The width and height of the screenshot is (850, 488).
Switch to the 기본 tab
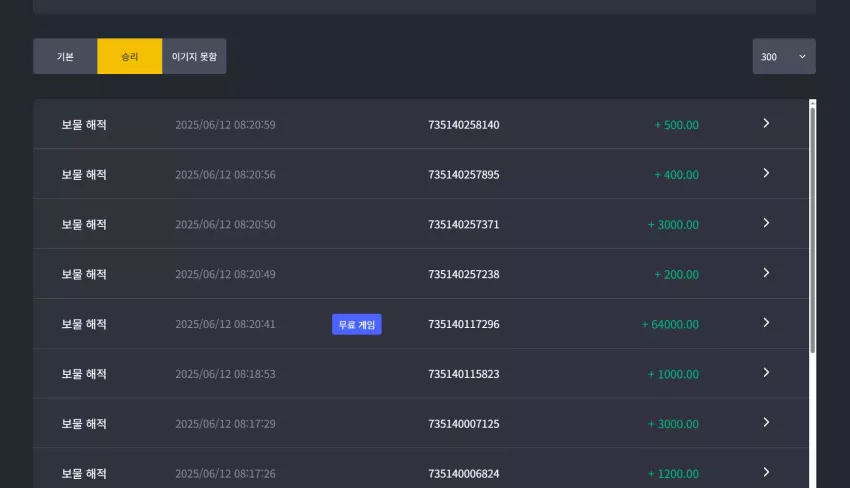pos(65,56)
